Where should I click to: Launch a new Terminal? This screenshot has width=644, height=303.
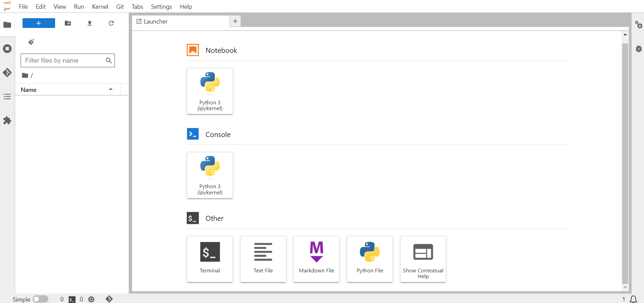pos(210,259)
